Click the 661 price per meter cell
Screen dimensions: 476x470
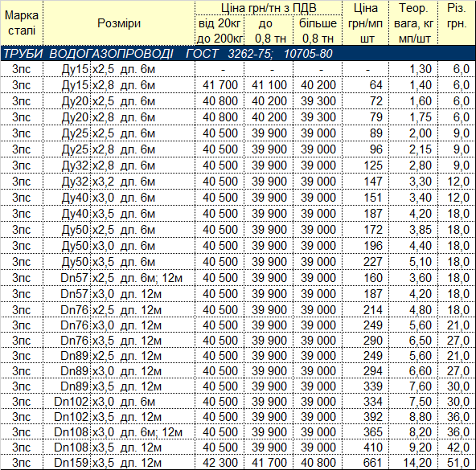[x=366, y=463]
